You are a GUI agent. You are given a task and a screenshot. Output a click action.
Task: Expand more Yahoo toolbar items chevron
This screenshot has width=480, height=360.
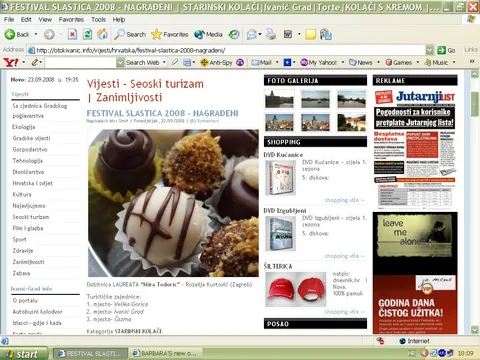tap(472, 62)
